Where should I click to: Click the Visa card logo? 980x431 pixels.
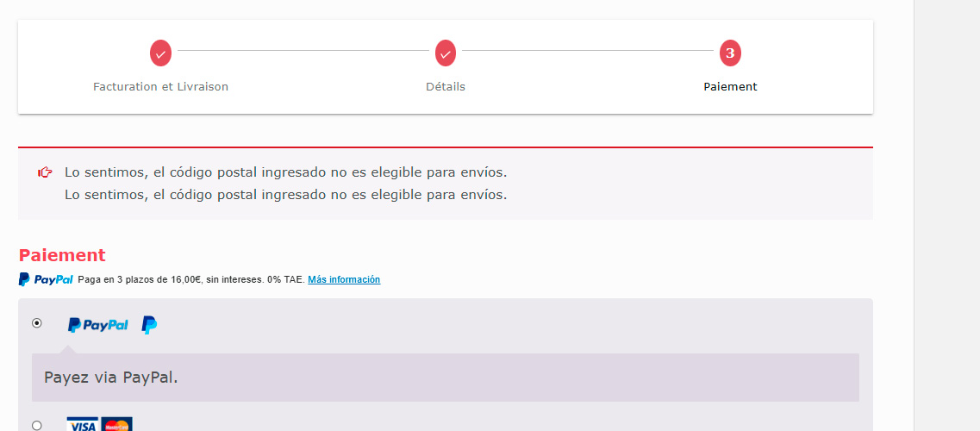83,425
